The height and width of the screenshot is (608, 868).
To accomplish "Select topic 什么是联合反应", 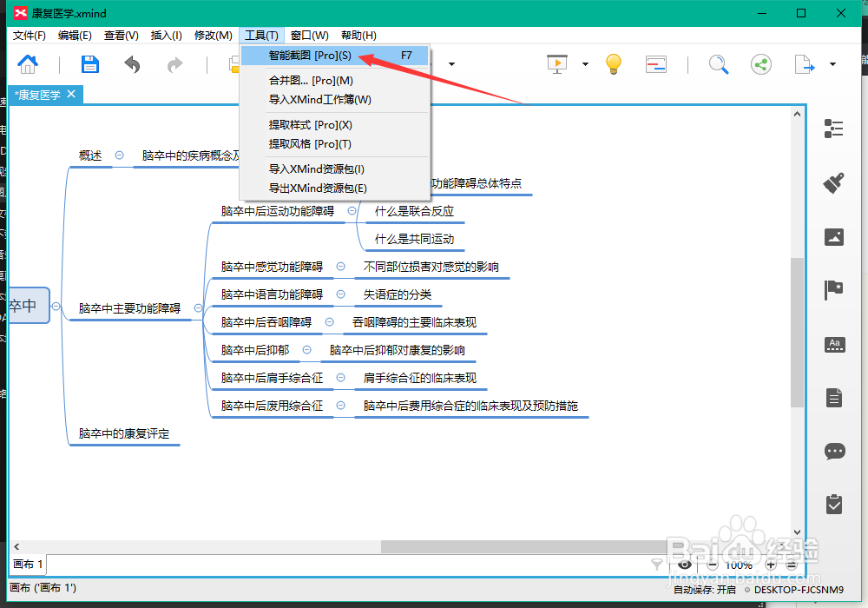I will [414, 211].
